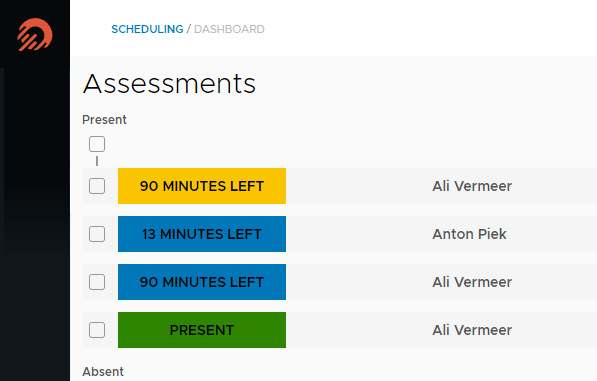
Task: Open the SCHEDULING breadcrumb link
Action: [147, 29]
